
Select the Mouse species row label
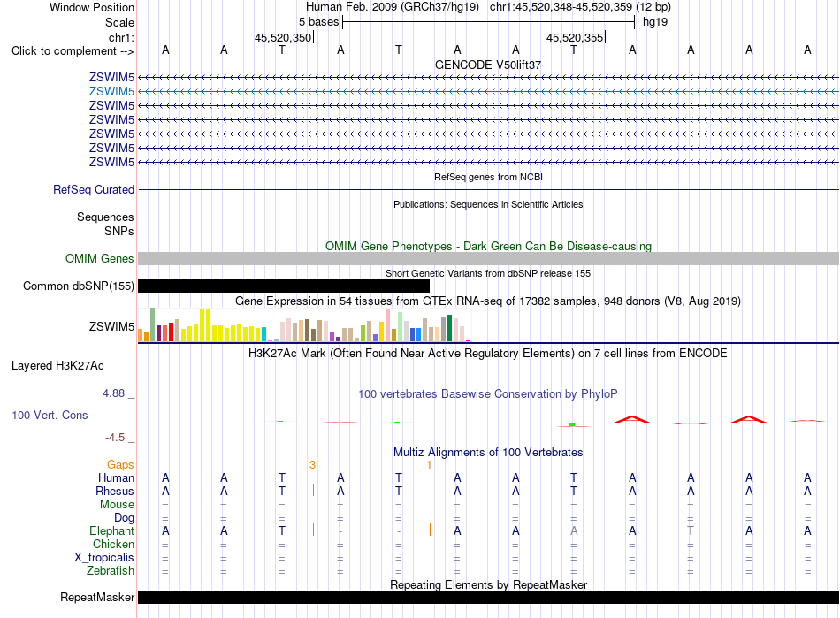117,505
